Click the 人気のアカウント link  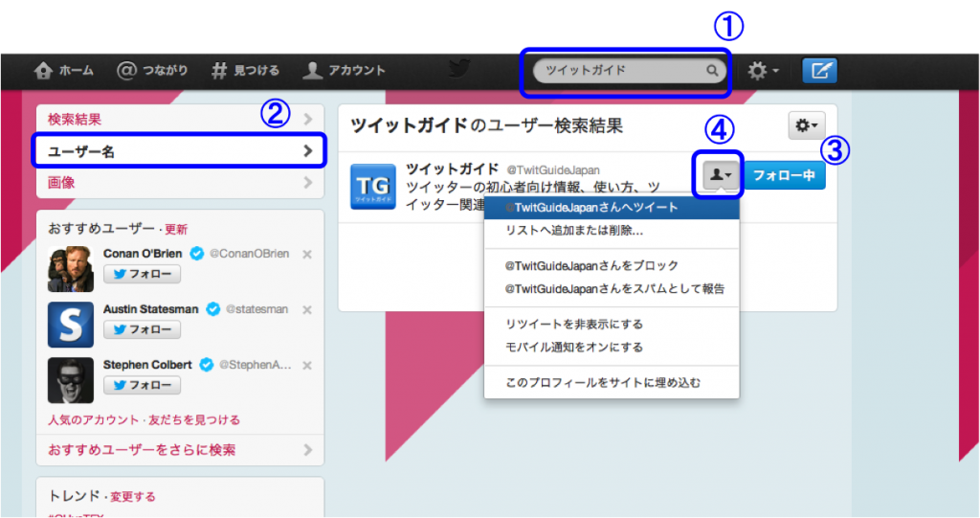(x=93, y=419)
